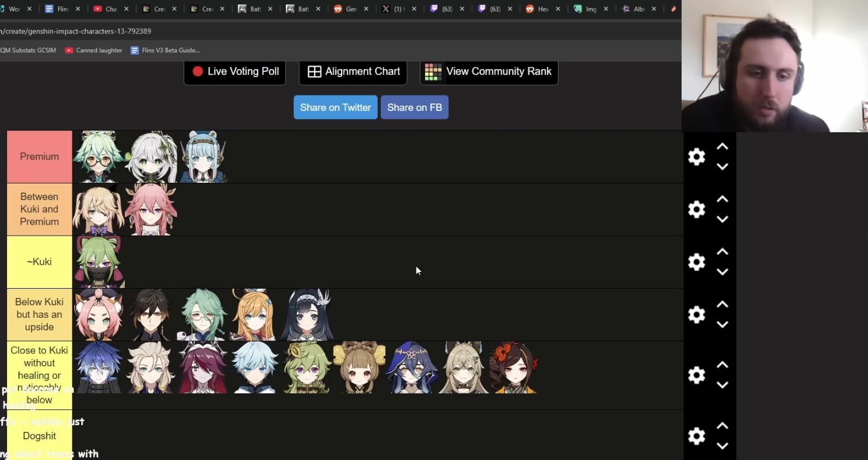This screenshot has width=868, height=460.
Task: Open settings gear for Between Kuki and Premium
Action: pyautogui.click(x=697, y=209)
